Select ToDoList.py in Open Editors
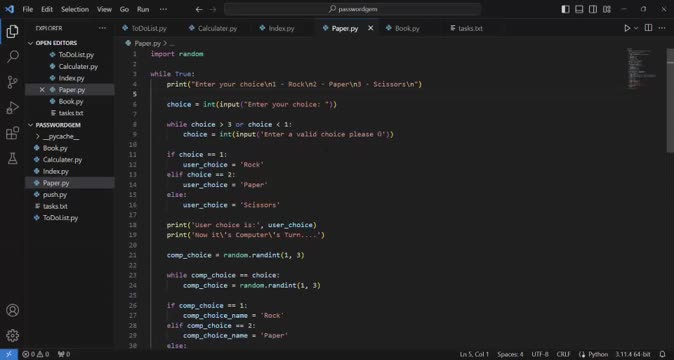This screenshot has height=360, width=674. 76,55
